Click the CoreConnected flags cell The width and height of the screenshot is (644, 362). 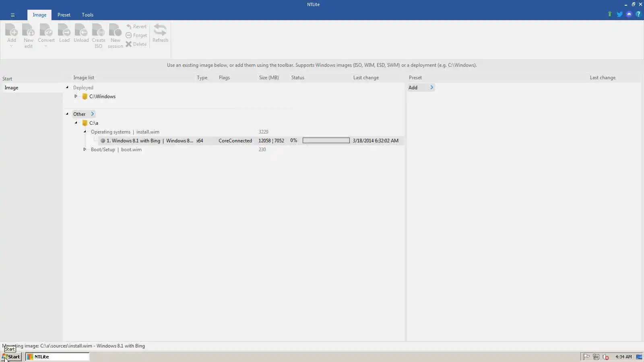pos(235,141)
